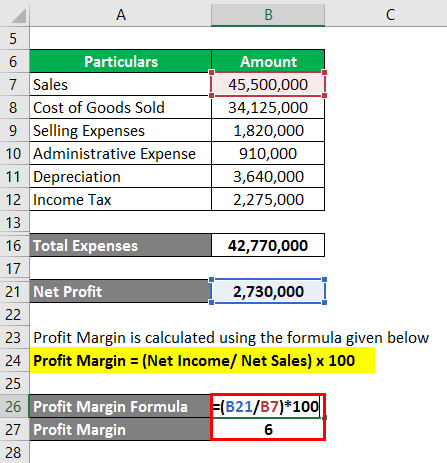Select the 910,000 amount cell

pyautogui.click(x=268, y=153)
